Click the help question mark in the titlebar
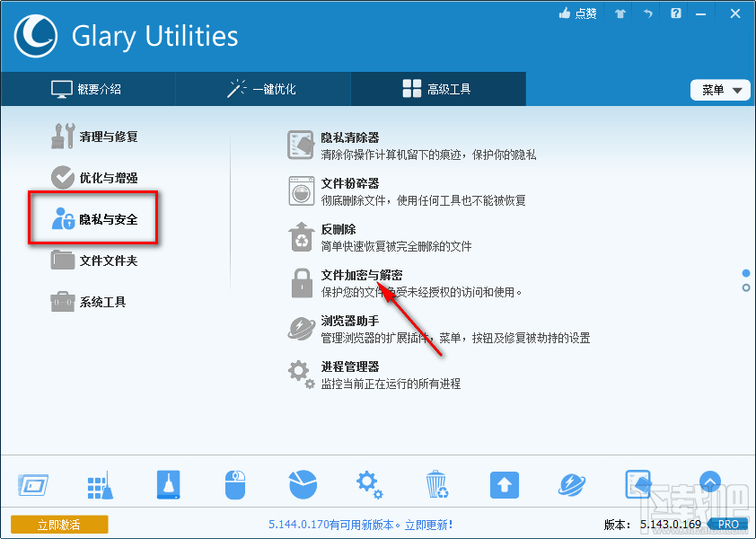Image resolution: width=756 pixels, height=539 pixels. (x=675, y=13)
